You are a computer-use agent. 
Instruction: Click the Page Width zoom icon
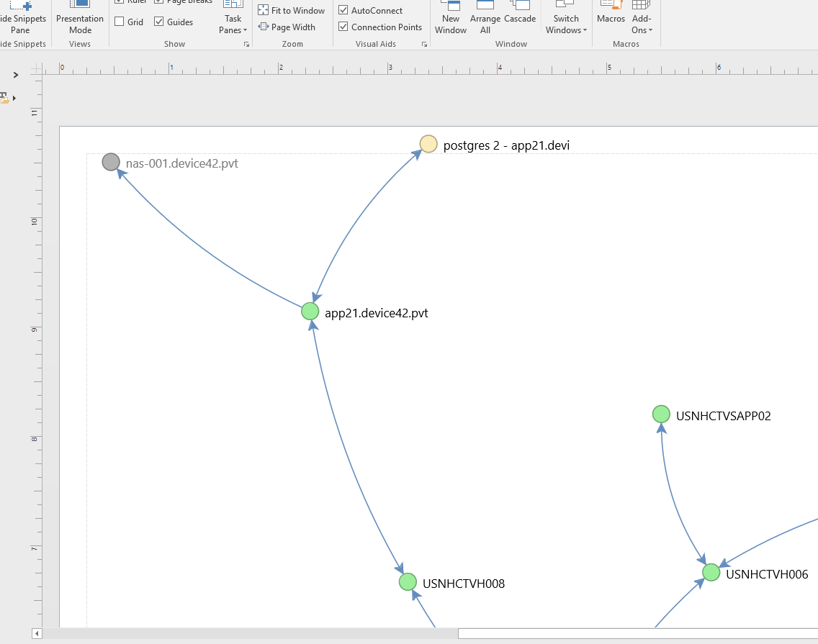264,27
